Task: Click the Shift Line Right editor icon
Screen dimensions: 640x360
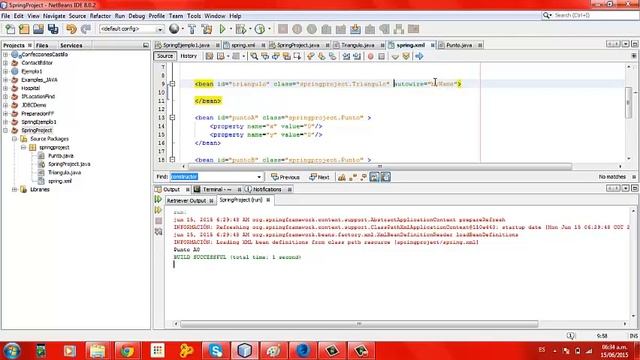Action: 357,56
